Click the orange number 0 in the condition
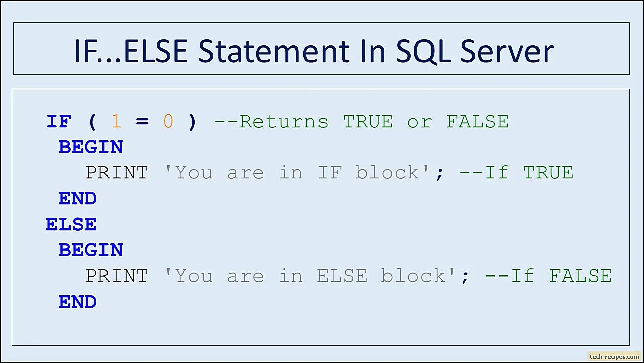This screenshot has height=363, width=644. [168, 122]
